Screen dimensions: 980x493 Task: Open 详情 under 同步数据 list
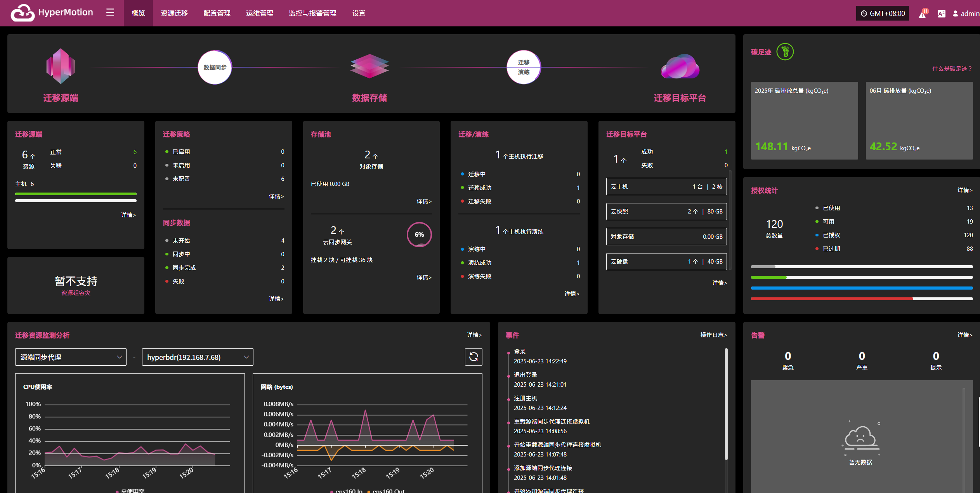tap(276, 299)
